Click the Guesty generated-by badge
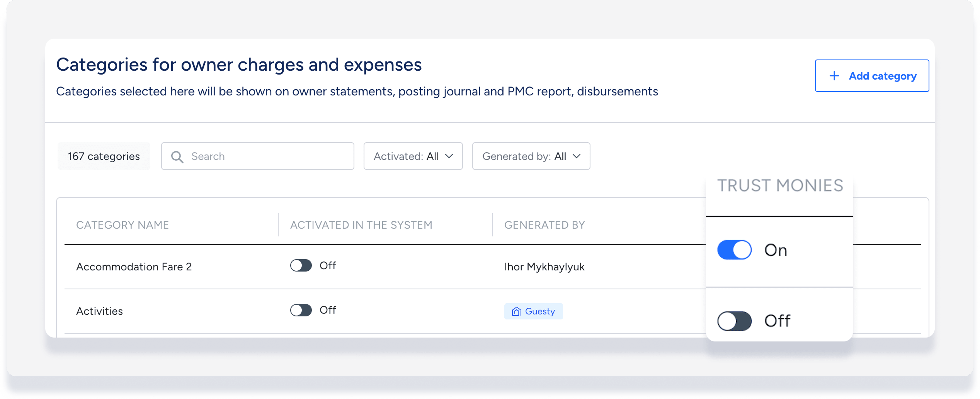 (533, 311)
